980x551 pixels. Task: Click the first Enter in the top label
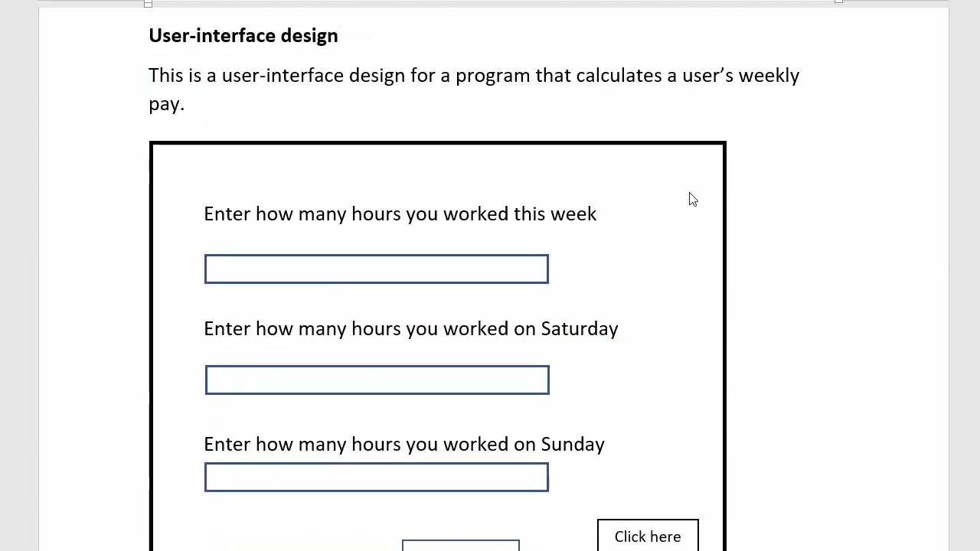227,214
